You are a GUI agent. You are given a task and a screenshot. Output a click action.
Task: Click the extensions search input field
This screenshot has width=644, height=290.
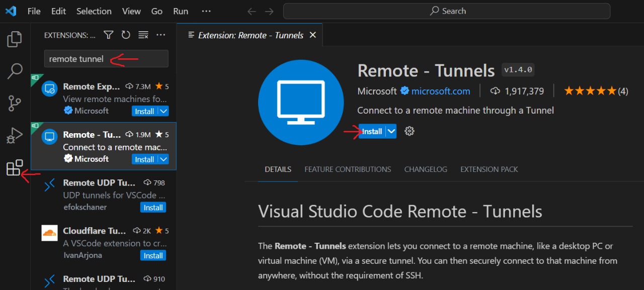[x=106, y=59]
